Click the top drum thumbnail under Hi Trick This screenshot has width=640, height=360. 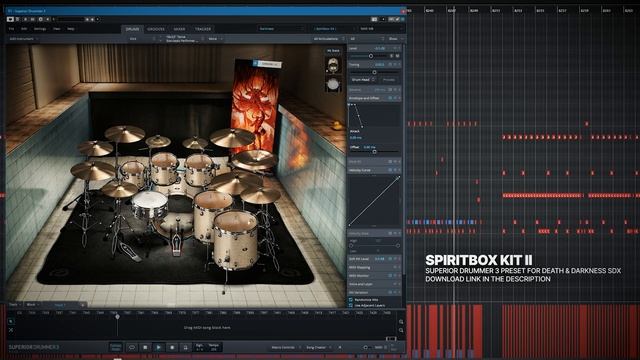333,65
